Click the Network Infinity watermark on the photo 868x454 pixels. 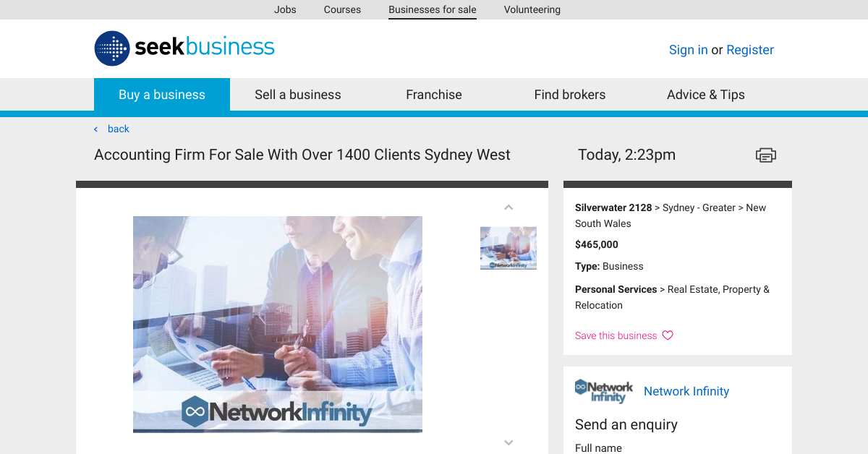coord(277,412)
